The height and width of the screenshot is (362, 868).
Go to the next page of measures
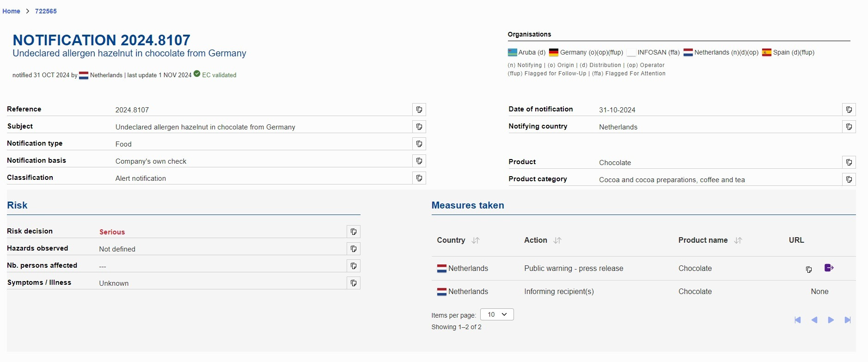click(x=831, y=320)
